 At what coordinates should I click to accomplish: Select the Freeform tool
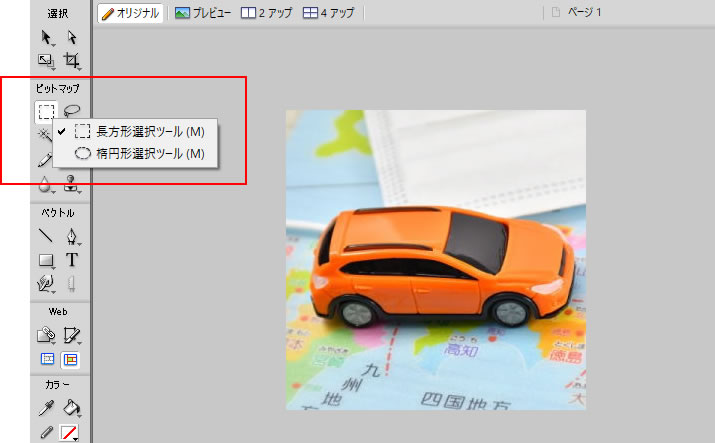[x=45, y=284]
